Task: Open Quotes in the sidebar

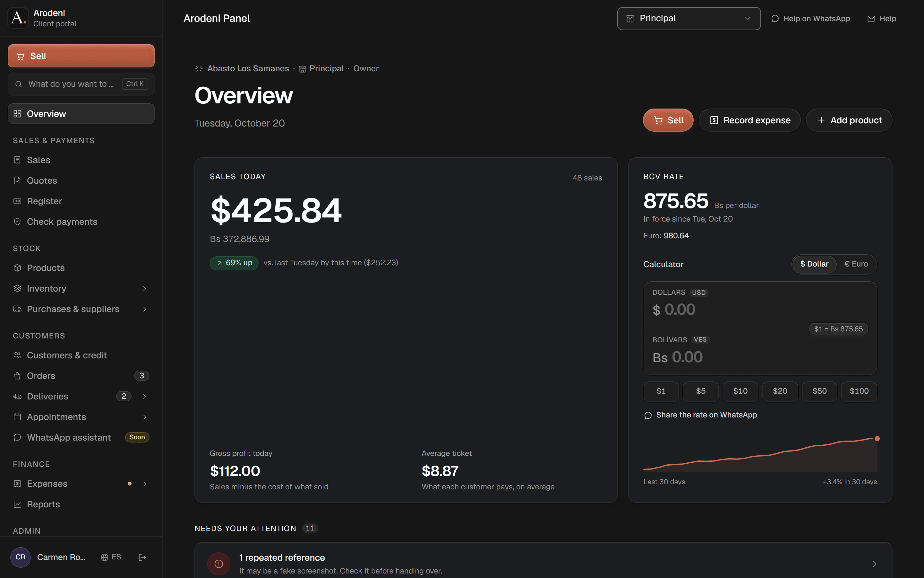Action: point(81,180)
